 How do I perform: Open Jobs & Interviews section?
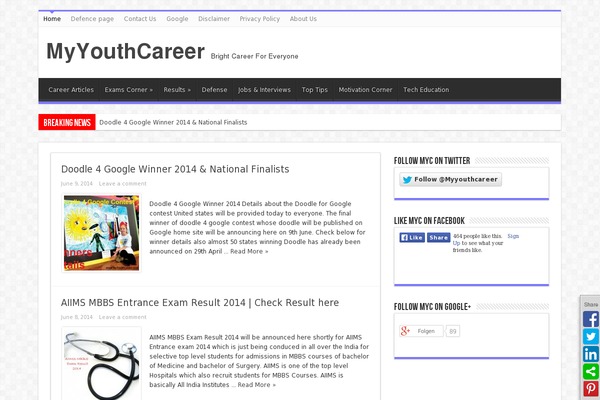[264, 90]
